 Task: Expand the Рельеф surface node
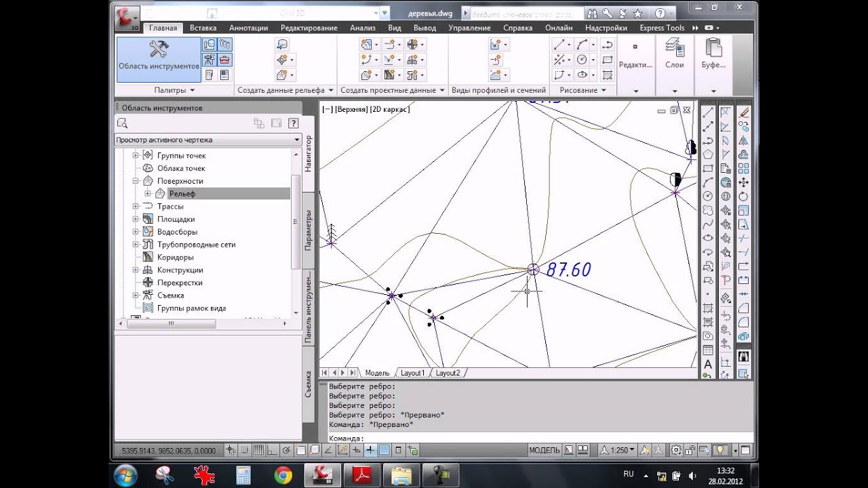148,194
